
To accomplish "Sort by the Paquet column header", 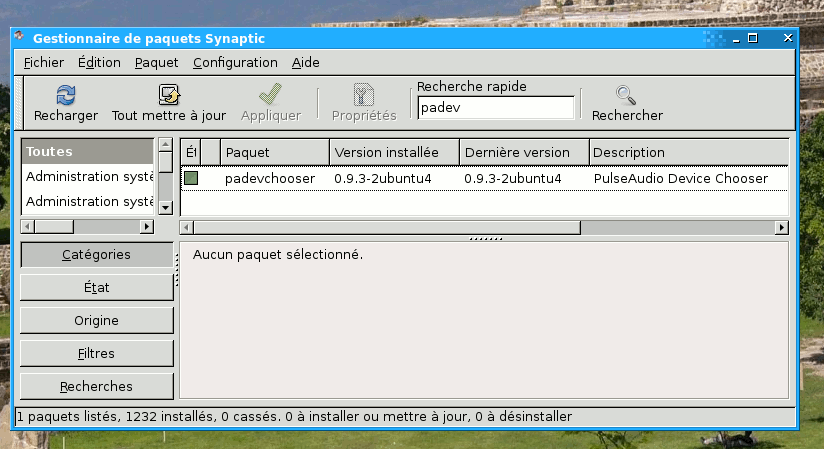I will click(275, 152).
